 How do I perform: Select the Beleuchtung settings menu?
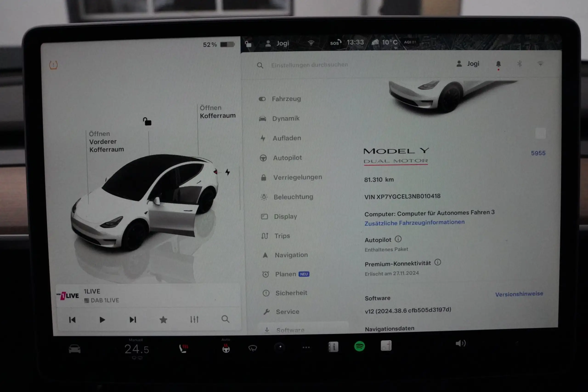(287, 197)
